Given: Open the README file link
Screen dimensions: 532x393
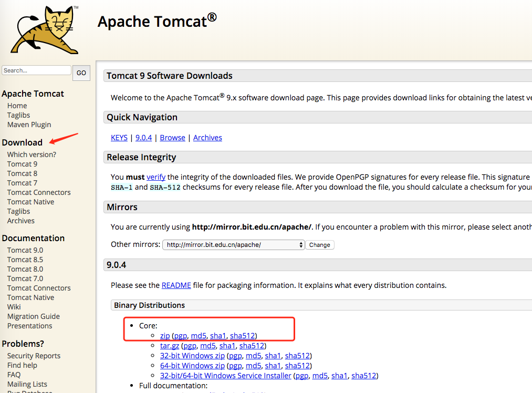Looking at the screenshot, I should coord(176,285).
